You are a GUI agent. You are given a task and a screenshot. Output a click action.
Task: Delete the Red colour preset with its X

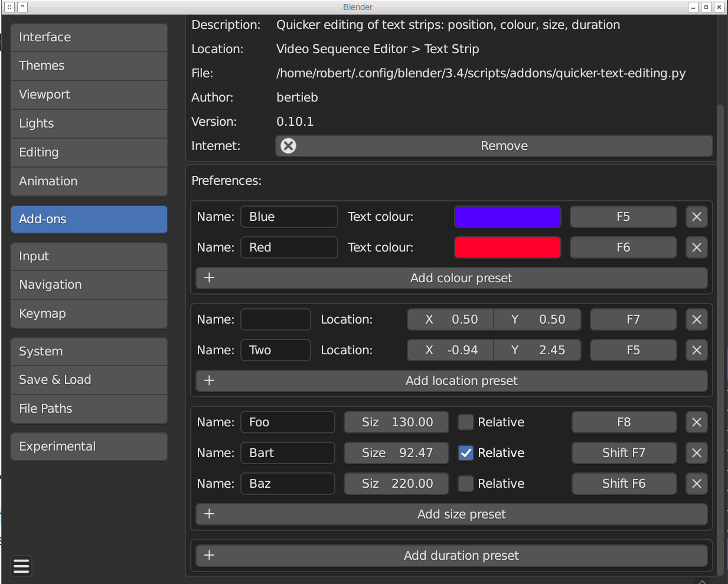coord(697,247)
